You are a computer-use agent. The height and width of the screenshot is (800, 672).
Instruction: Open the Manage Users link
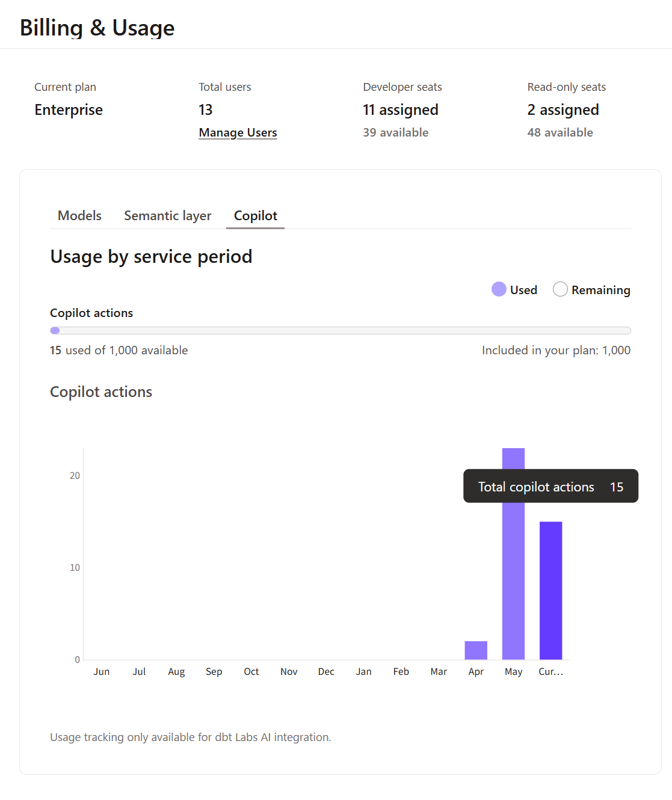pyautogui.click(x=238, y=132)
